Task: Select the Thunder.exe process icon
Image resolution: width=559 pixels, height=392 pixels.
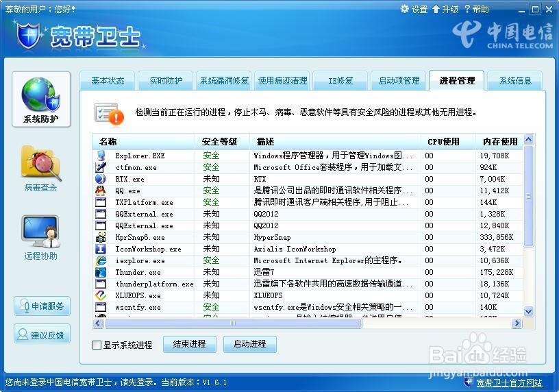Action: coord(101,272)
